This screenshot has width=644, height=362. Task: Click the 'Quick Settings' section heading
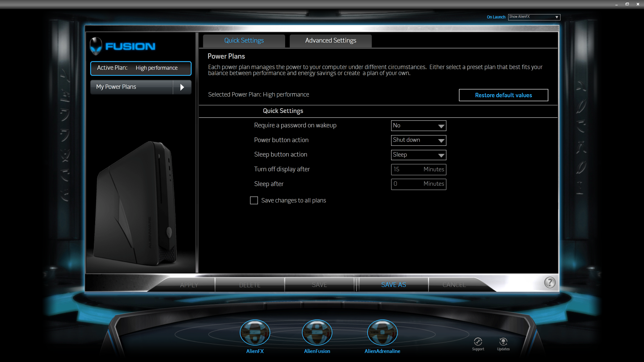tap(283, 111)
